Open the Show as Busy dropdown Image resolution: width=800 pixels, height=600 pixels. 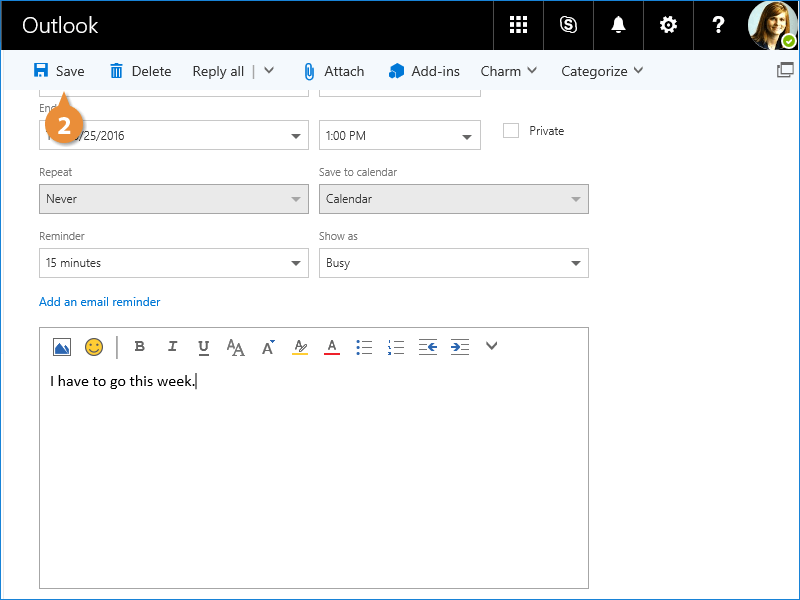453,263
